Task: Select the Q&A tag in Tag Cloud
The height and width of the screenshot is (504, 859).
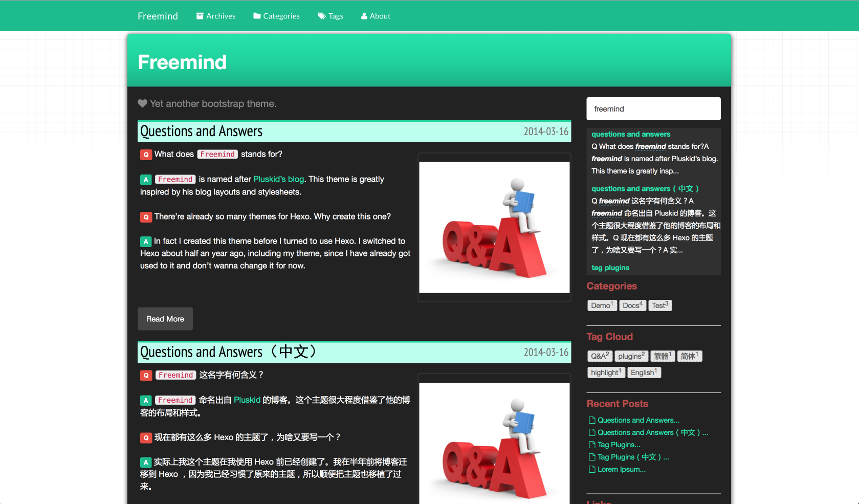Action: coord(600,356)
